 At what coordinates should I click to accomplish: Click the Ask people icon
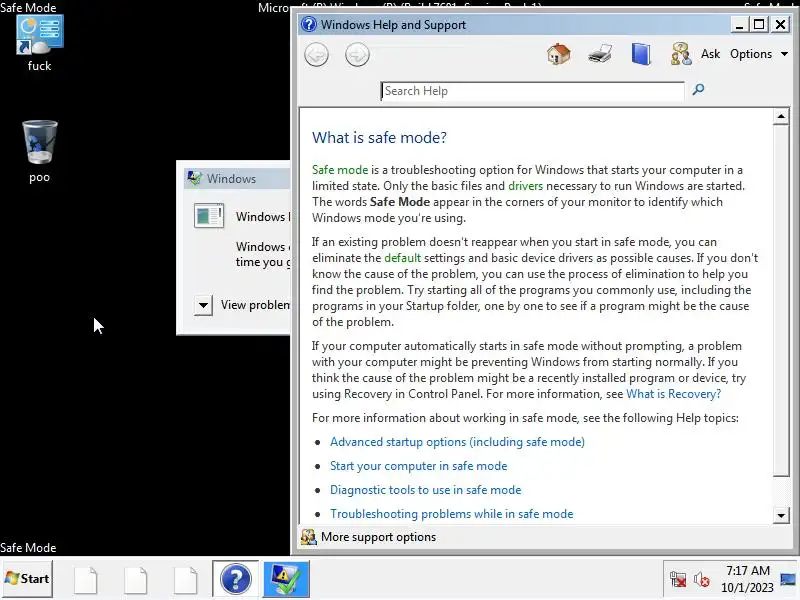click(x=681, y=54)
